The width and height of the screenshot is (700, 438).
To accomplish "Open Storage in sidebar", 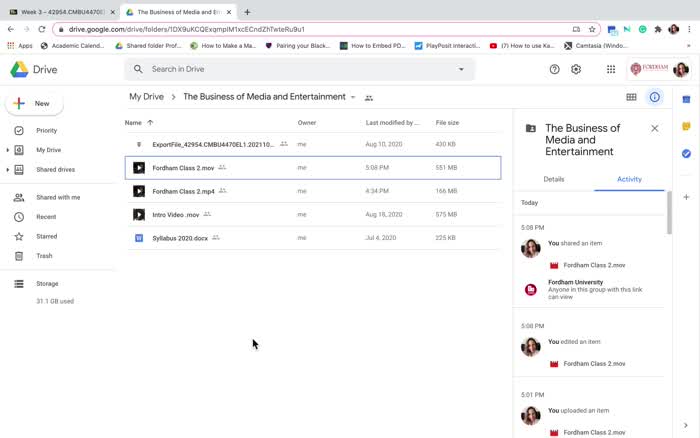I will point(47,284).
